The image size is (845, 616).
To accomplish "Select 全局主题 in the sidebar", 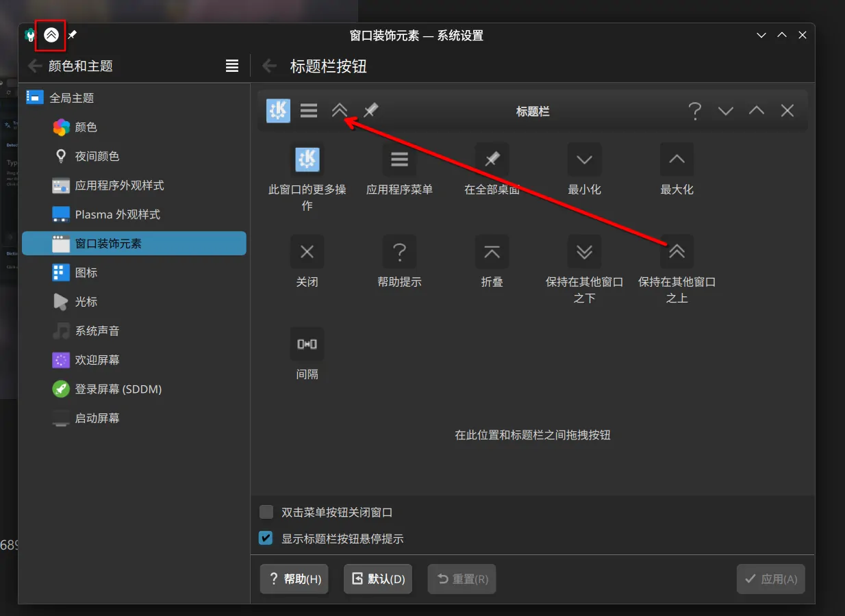I will (x=71, y=98).
